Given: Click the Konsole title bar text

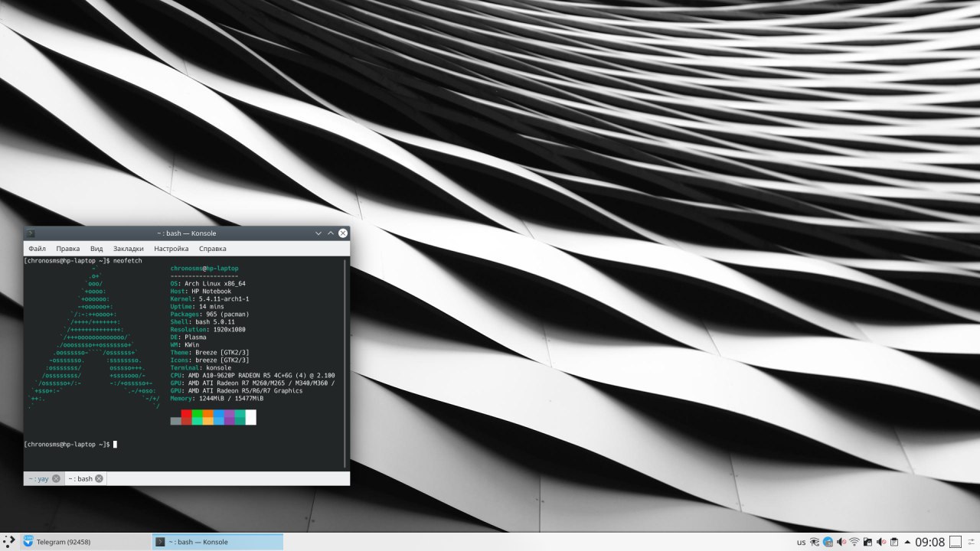Looking at the screenshot, I should [x=186, y=233].
